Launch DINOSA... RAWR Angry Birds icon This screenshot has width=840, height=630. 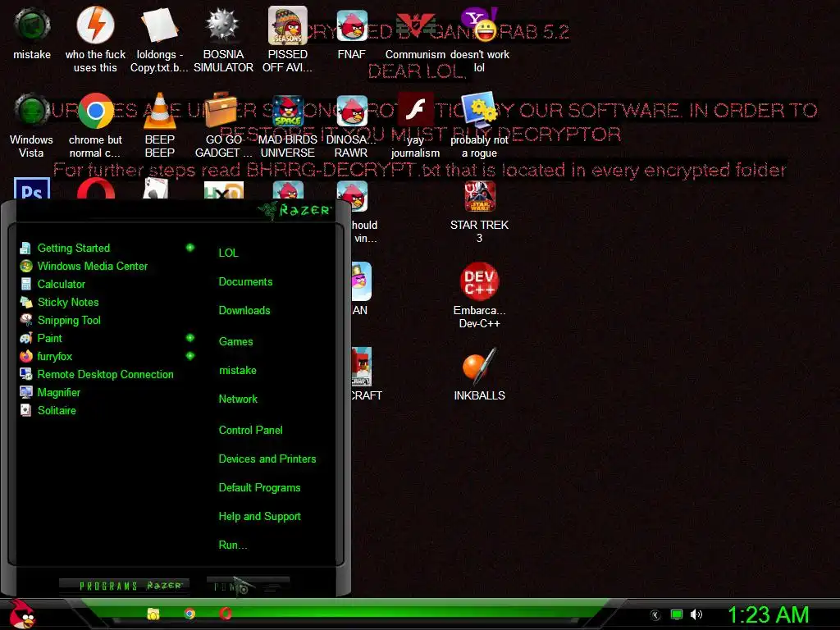pyautogui.click(x=351, y=126)
